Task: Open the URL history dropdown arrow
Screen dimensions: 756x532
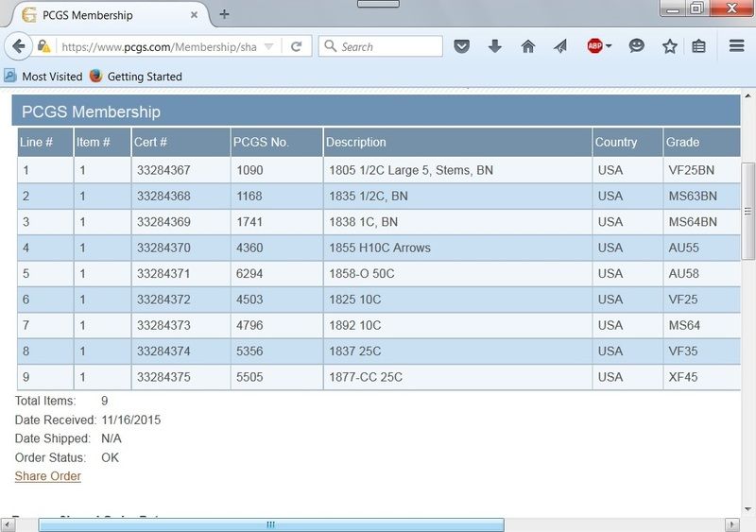Action: click(x=269, y=47)
